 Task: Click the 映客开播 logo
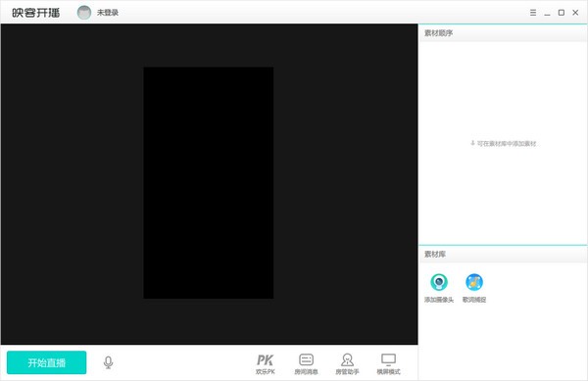click(35, 13)
